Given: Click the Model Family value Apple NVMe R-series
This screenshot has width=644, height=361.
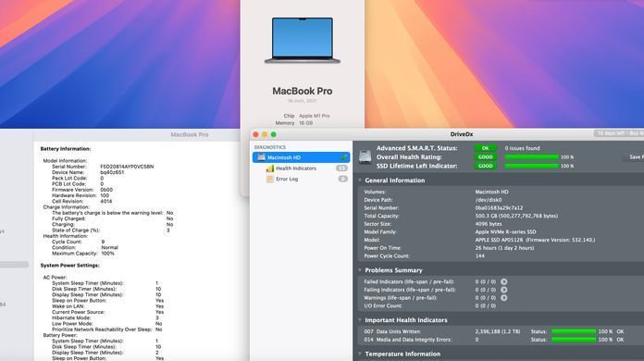Looking at the screenshot, I should [x=505, y=231].
